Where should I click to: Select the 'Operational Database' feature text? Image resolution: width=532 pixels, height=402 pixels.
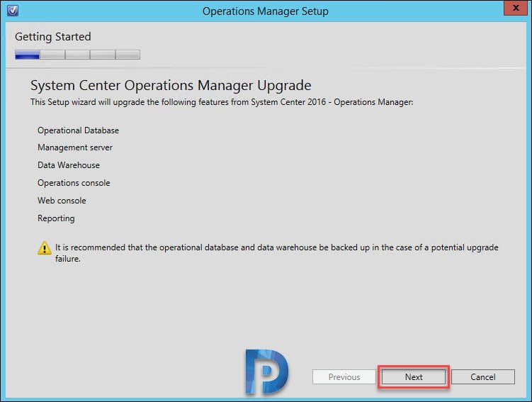(x=78, y=130)
